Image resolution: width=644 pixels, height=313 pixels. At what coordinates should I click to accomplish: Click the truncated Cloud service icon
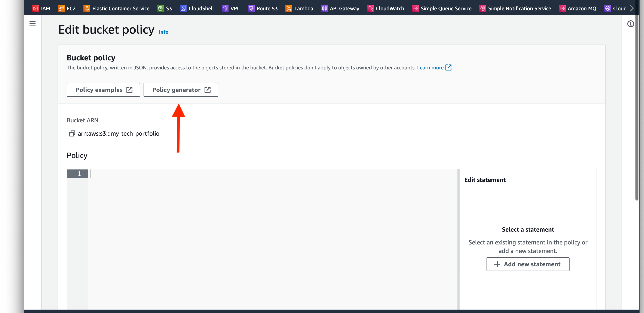coord(607,9)
